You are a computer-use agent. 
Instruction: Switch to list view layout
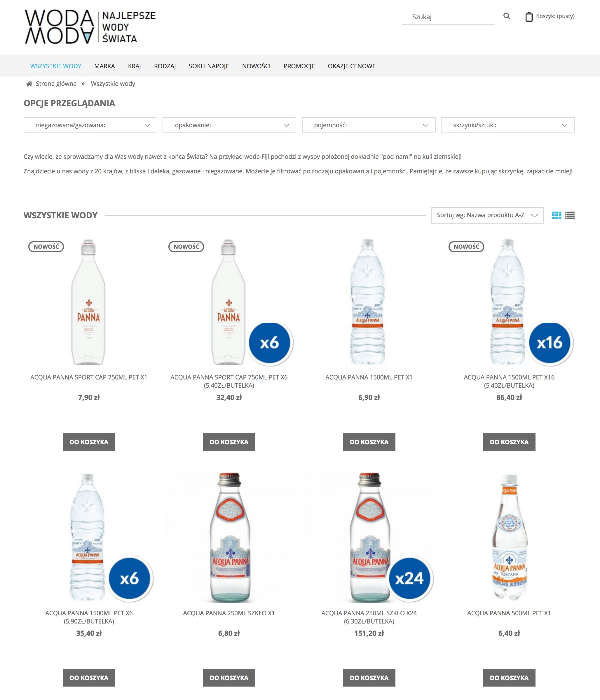570,215
